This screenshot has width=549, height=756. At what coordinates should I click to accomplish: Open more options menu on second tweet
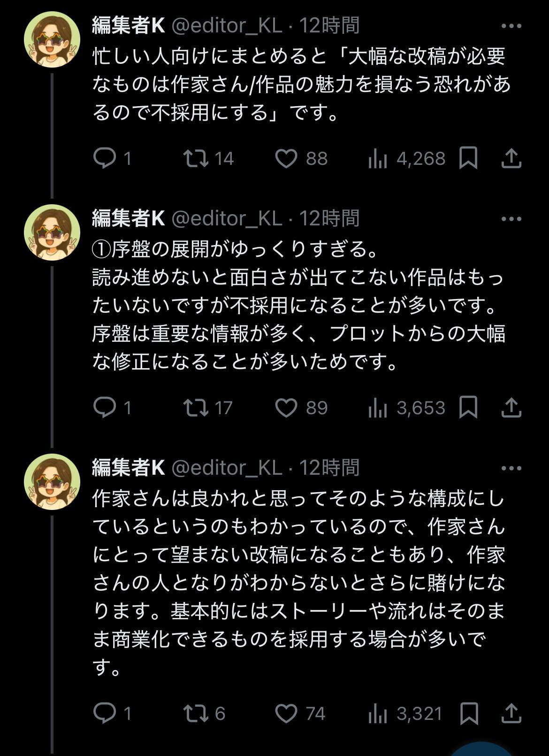coord(511,219)
